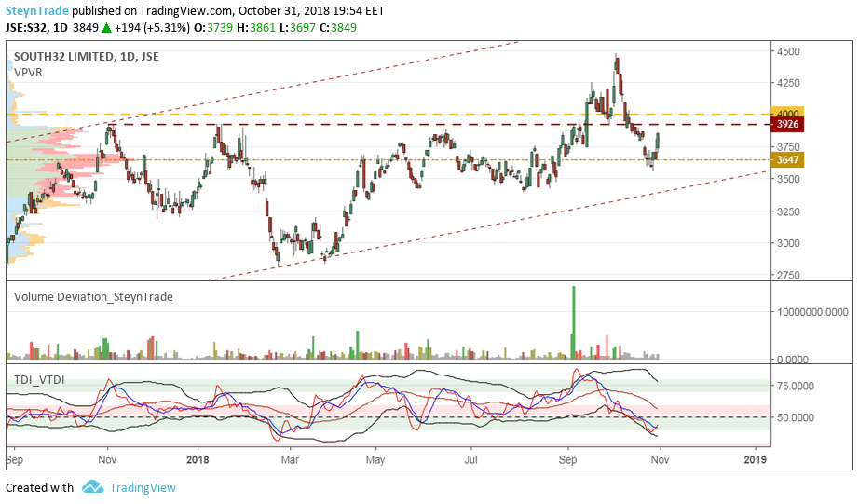Click the Volume Deviation_SteynTrade label
The width and height of the screenshot is (859, 504).
93,297
